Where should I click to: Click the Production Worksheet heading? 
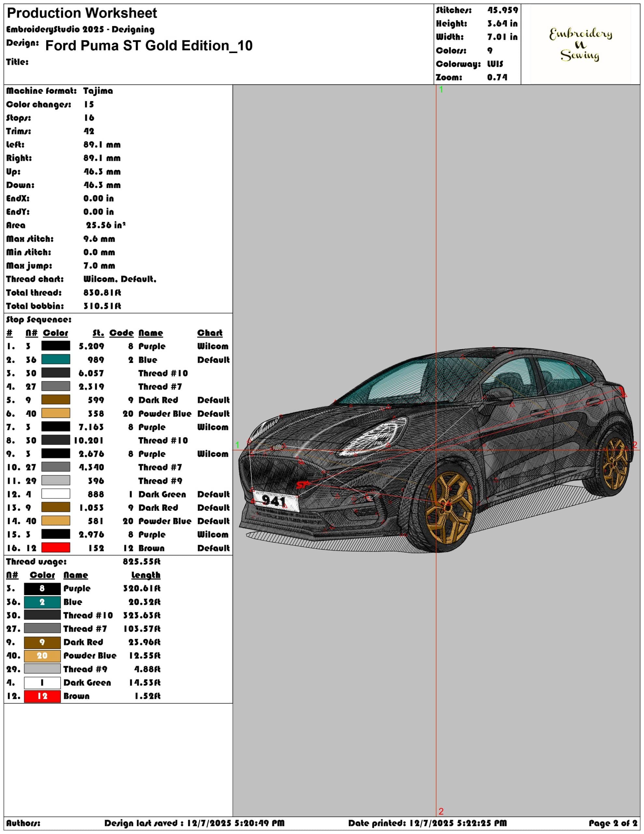[82, 13]
